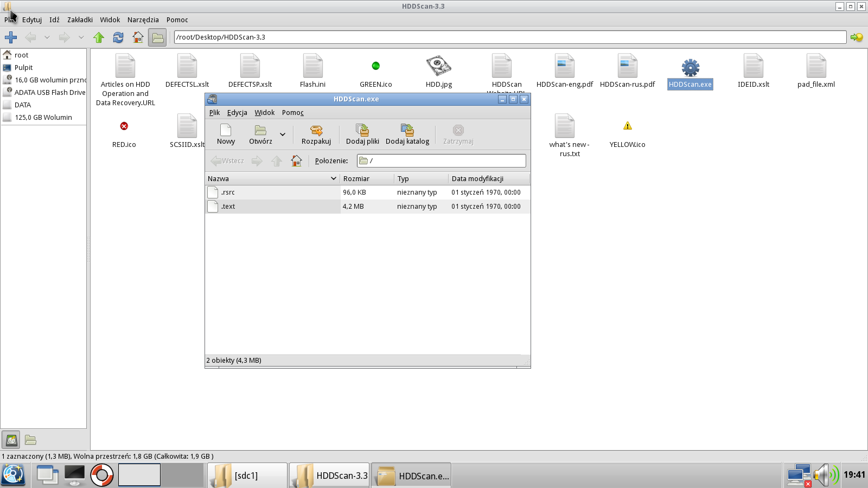Go to home folder in file manager toolbar
Image resolution: width=868 pixels, height=488 pixels.
(138, 37)
